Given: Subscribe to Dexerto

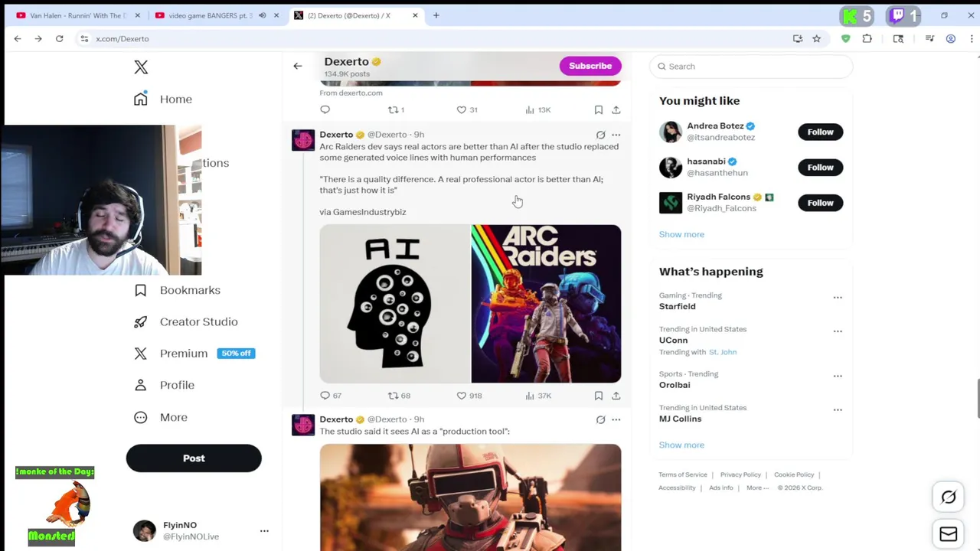Looking at the screenshot, I should (590, 66).
